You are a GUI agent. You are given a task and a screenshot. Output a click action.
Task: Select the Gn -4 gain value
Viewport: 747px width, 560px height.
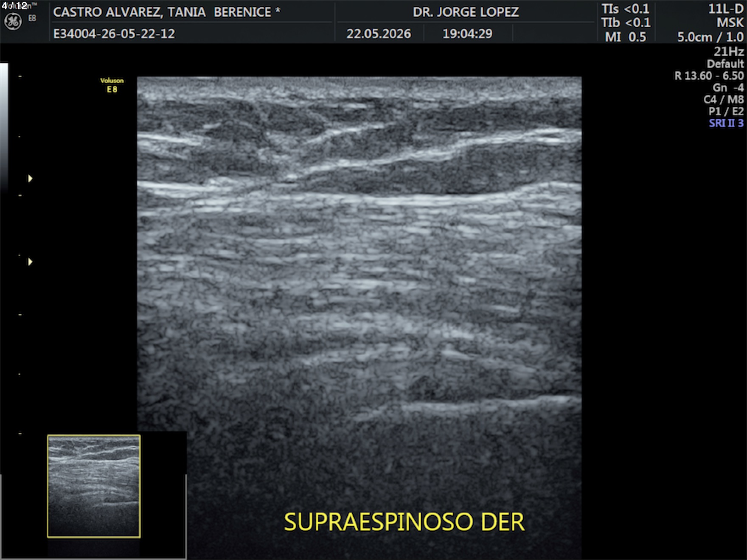[x=728, y=87]
